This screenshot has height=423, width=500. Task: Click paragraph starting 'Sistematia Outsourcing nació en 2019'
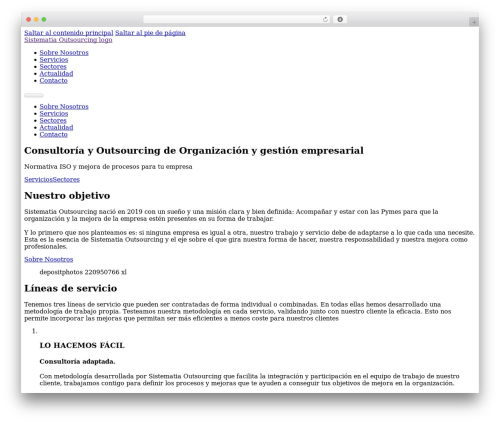click(x=231, y=215)
